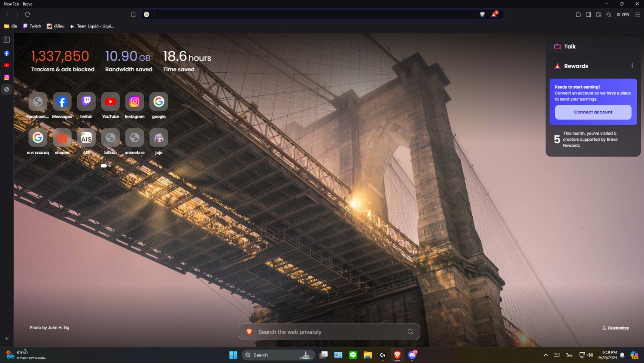
Task: Open the Extensions puzzle icon
Action: coord(578,15)
